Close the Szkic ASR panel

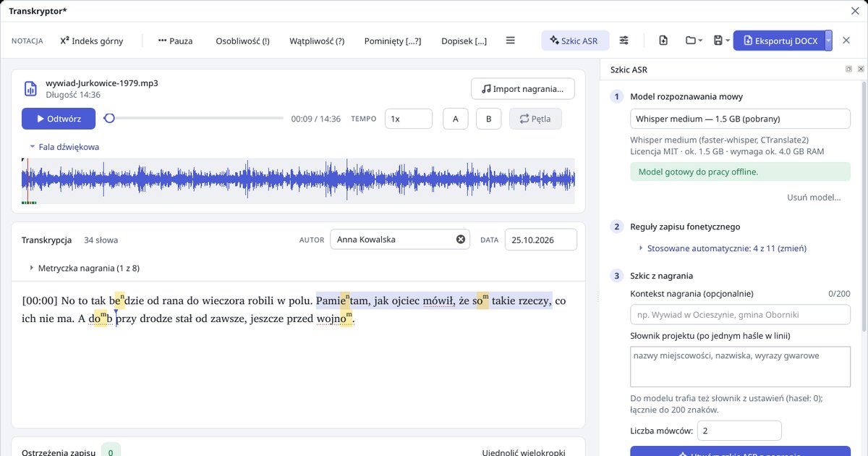[861, 69]
